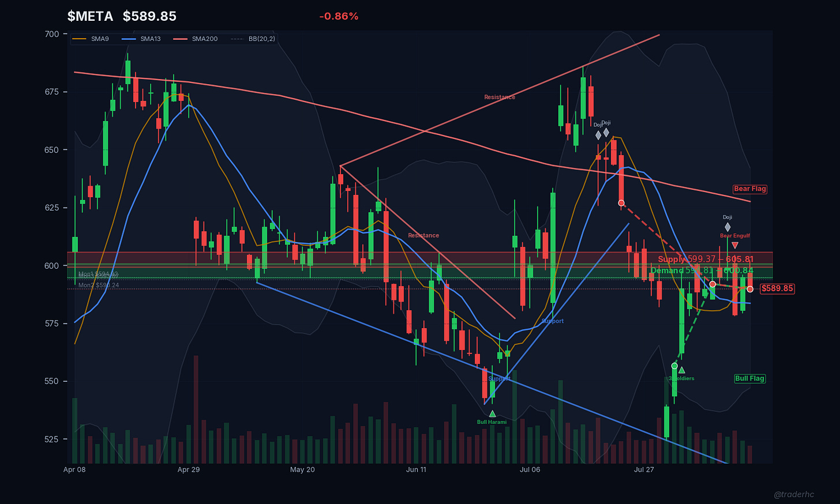This screenshot has width=840, height=504.
Task: Click the red $589.85 price tag beside the chart
Action: coord(777,288)
